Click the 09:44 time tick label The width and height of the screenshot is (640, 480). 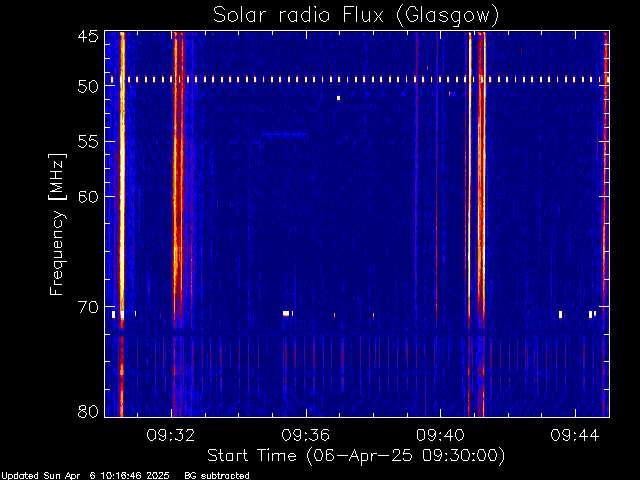(575, 435)
